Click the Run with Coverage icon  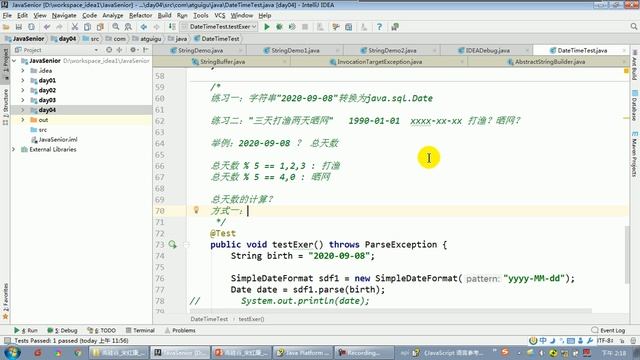292,27
